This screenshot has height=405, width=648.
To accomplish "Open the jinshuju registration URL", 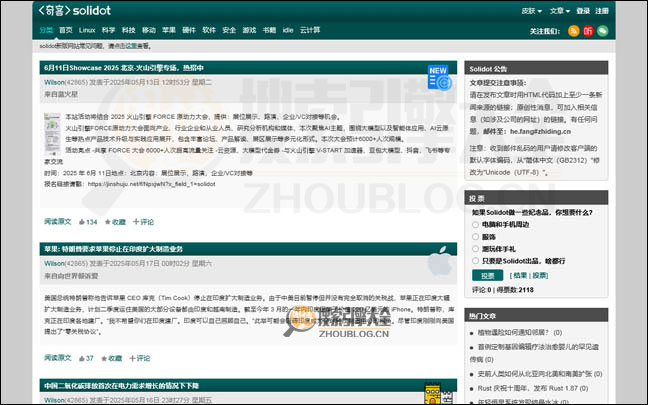I will pos(151,184).
